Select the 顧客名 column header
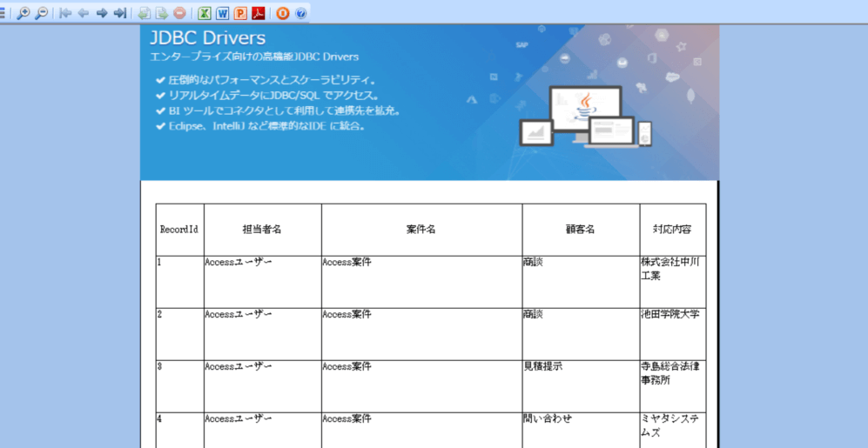The height and width of the screenshot is (448, 868). pyautogui.click(x=582, y=230)
